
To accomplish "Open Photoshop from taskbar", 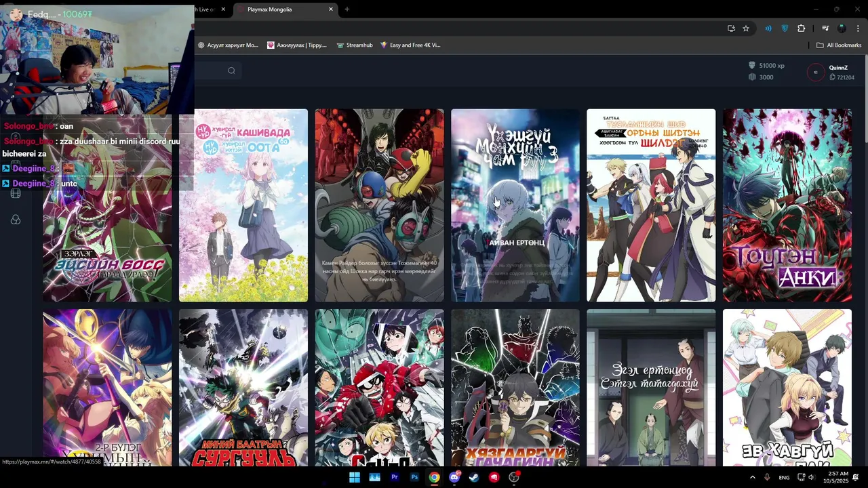I will [414, 477].
